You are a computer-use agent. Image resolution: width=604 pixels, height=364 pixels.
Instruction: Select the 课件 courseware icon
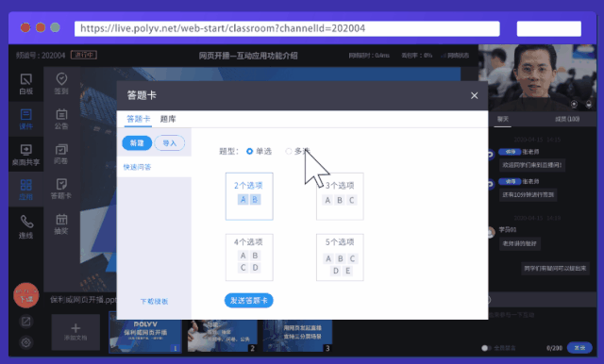click(26, 119)
